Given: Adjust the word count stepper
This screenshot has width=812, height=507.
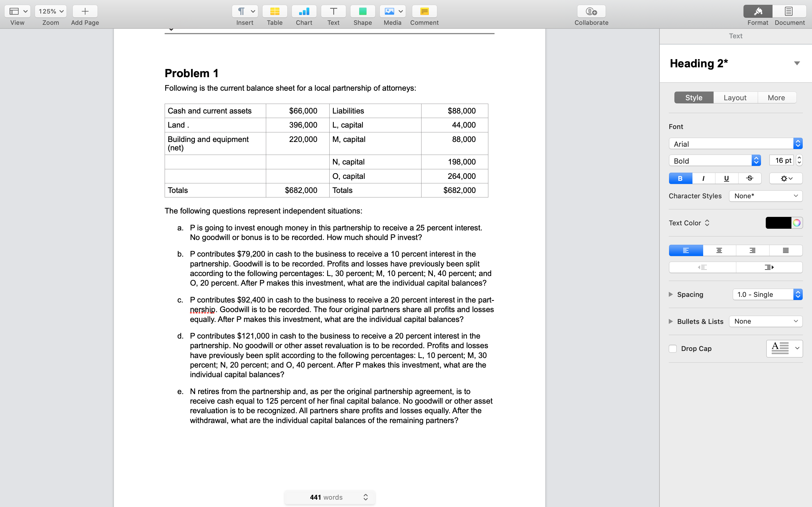Looking at the screenshot, I should pyautogui.click(x=366, y=497).
